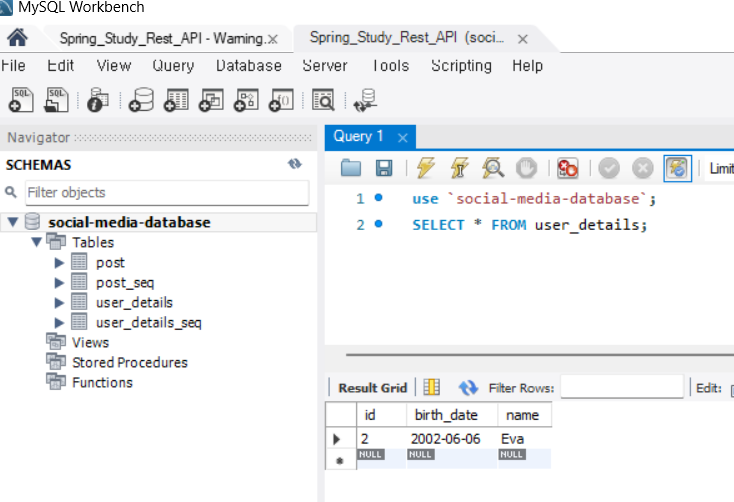The width and height of the screenshot is (734, 502).
Task: Refresh the result grid data
Action: pyautogui.click(x=468, y=387)
